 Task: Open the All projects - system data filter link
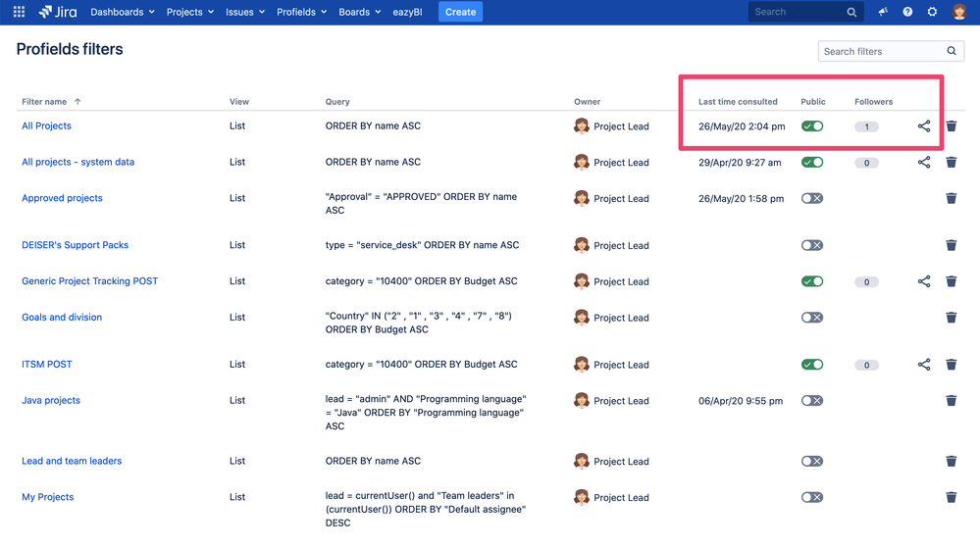[x=78, y=162]
